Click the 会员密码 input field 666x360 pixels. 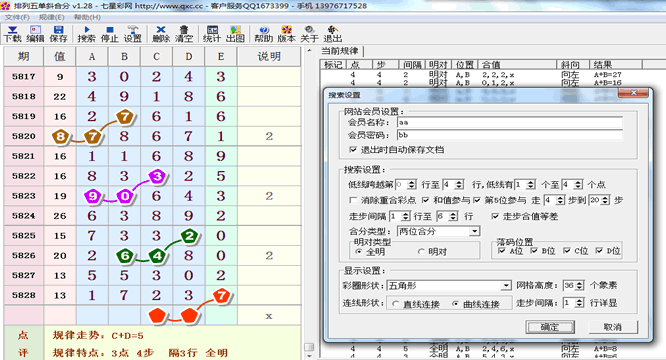(x=510, y=135)
